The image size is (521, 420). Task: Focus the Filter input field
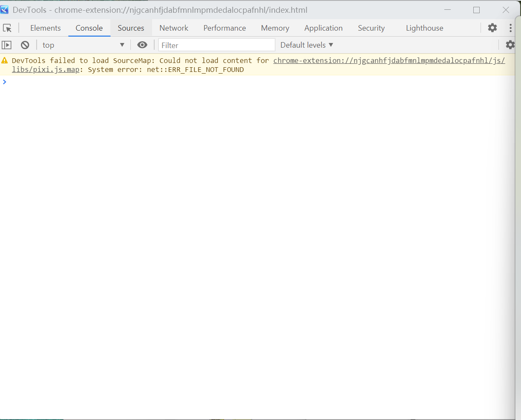[x=217, y=45]
